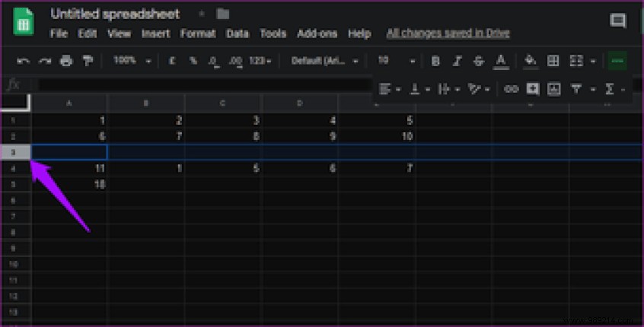Click the formula bar input
This screenshot has height=327, width=644.
[205, 85]
